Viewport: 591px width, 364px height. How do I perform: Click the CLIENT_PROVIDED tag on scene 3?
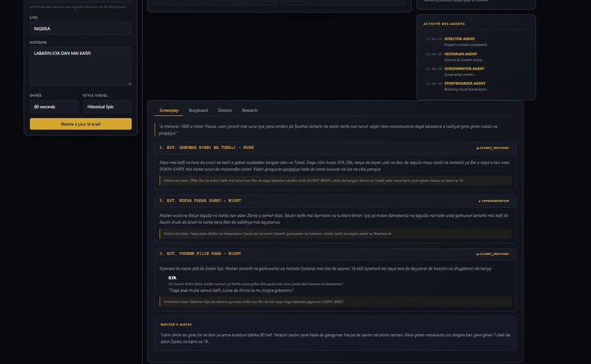[x=493, y=254]
